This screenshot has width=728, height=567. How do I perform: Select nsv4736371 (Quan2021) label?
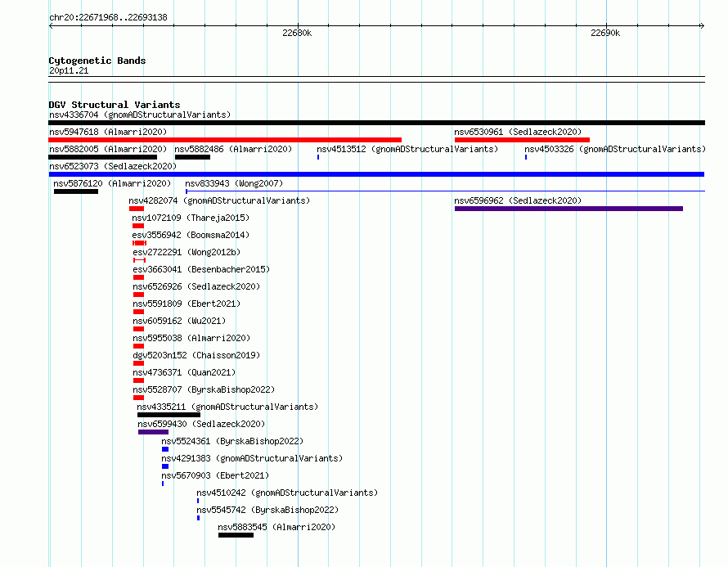(x=184, y=372)
